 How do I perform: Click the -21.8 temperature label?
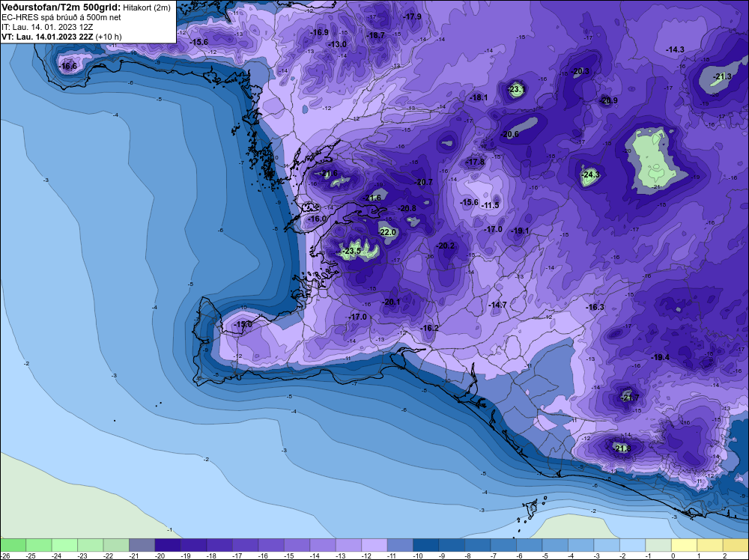[622, 448]
